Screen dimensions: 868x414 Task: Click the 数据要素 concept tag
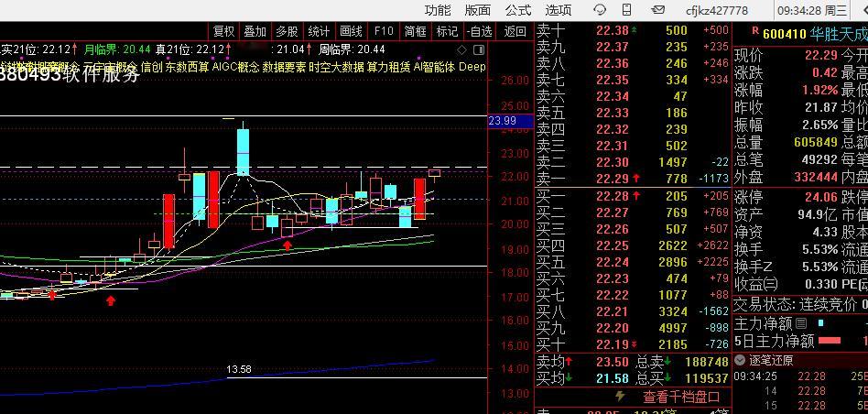[x=283, y=67]
